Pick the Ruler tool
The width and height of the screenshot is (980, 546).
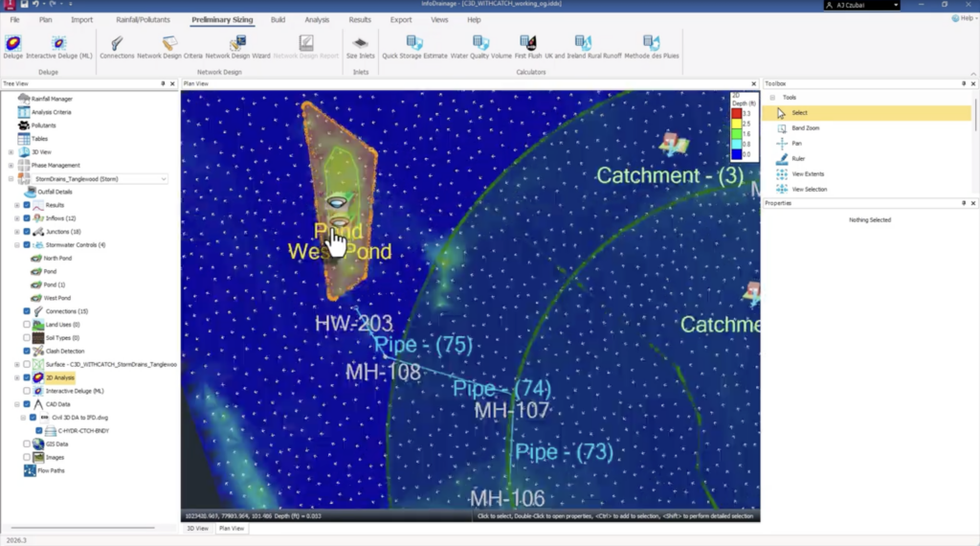pyautogui.click(x=797, y=159)
